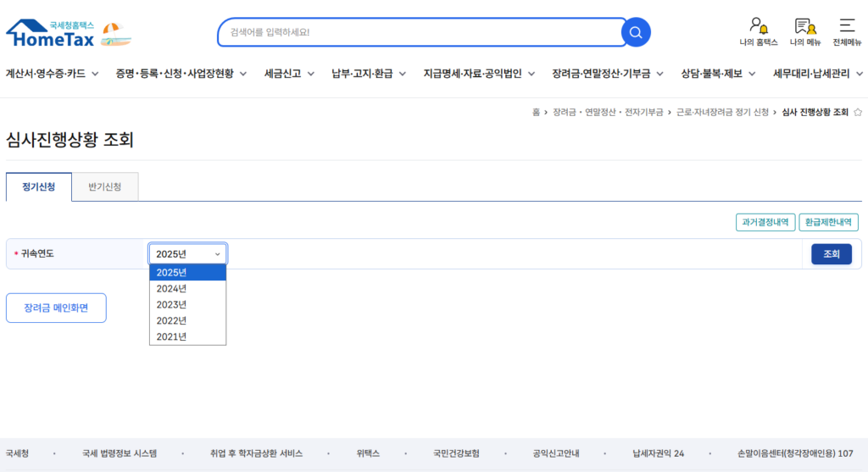Image resolution: width=868 pixels, height=472 pixels.
Task: Select 2022년 in the dropdown list
Action: pyautogui.click(x=187, y=320)
